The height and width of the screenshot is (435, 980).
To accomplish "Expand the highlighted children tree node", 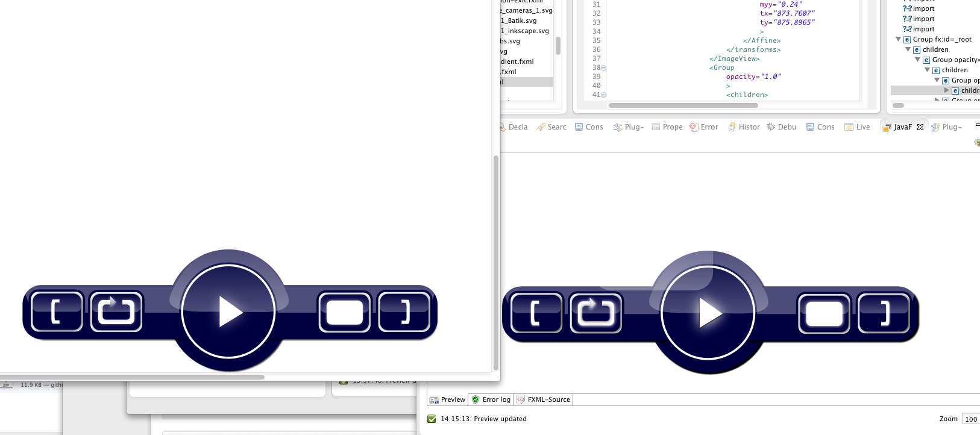I will tap(946, 90).
